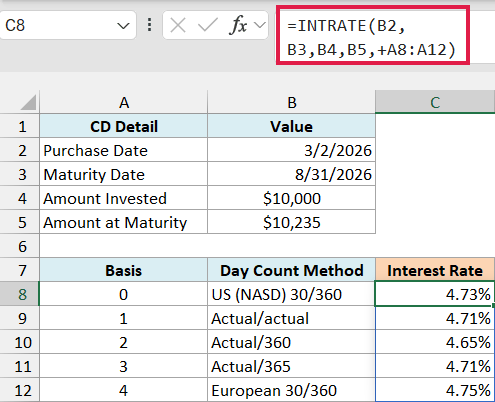Select row 4 header
Screen dimensions: 495x402
pos(20,198)
